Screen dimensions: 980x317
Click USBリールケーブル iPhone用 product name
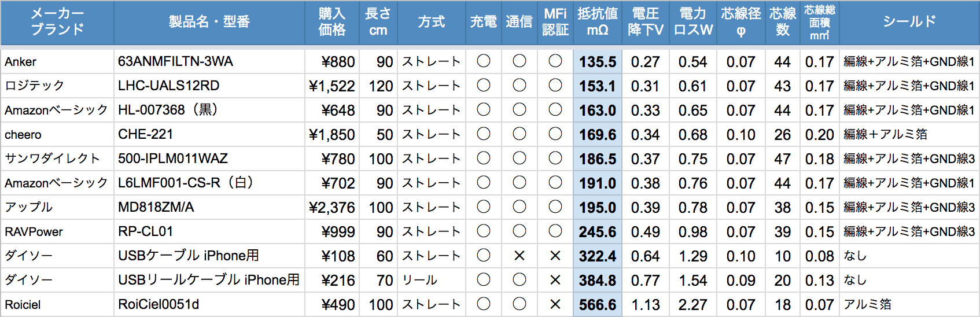209,280
